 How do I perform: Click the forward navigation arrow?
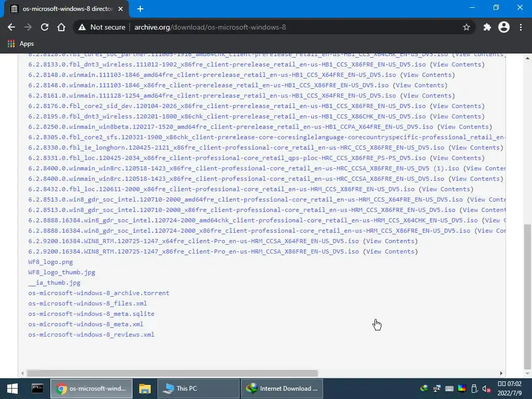pyautogui.click(x=28, y=27)
